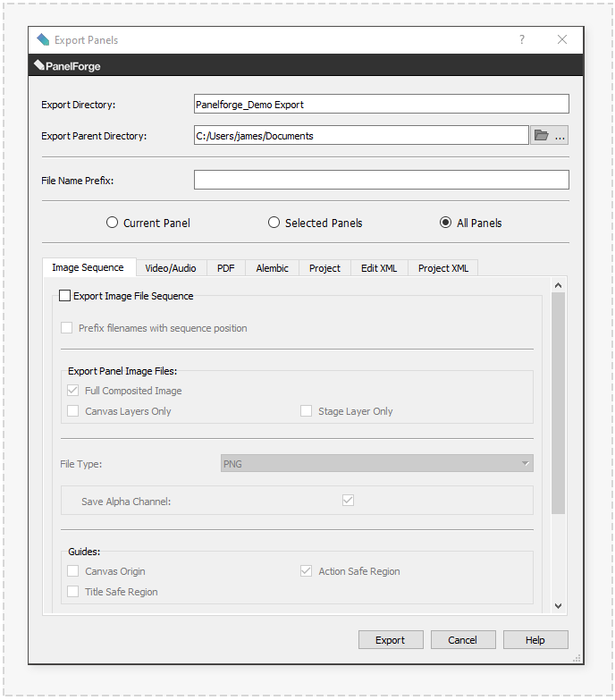Choose the Selected Panels option
The image size is (615, 700).
pyautogui.click(x=274, y=223)
